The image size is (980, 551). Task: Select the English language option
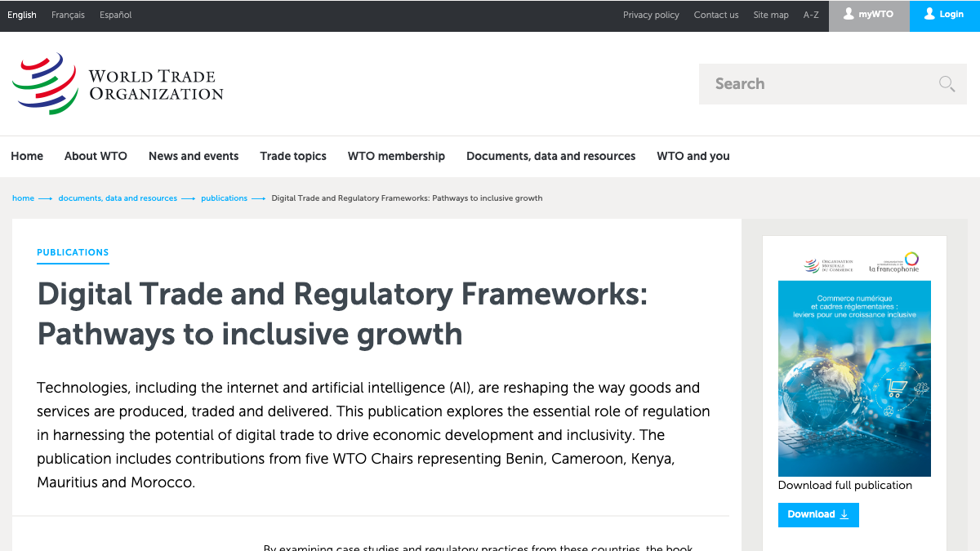tap(22, 15)
